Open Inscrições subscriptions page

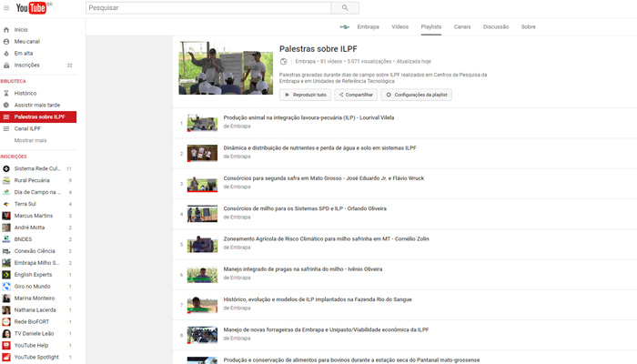pos(26,65)
